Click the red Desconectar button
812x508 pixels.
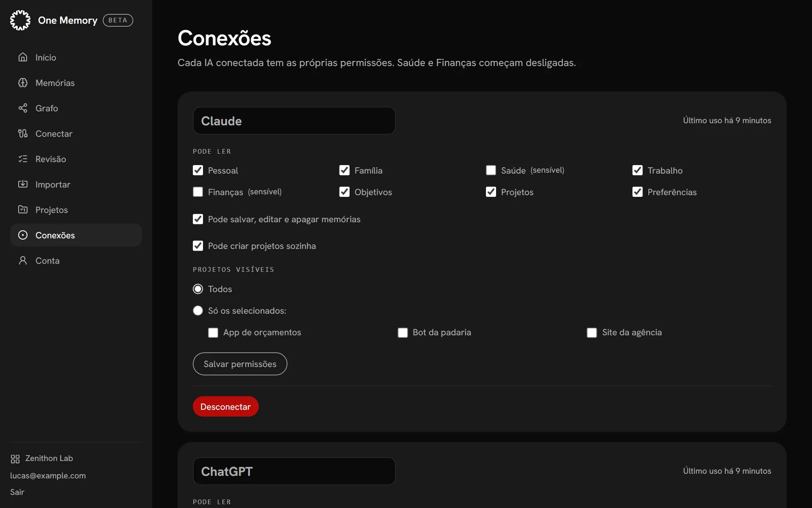click(225, 406)
